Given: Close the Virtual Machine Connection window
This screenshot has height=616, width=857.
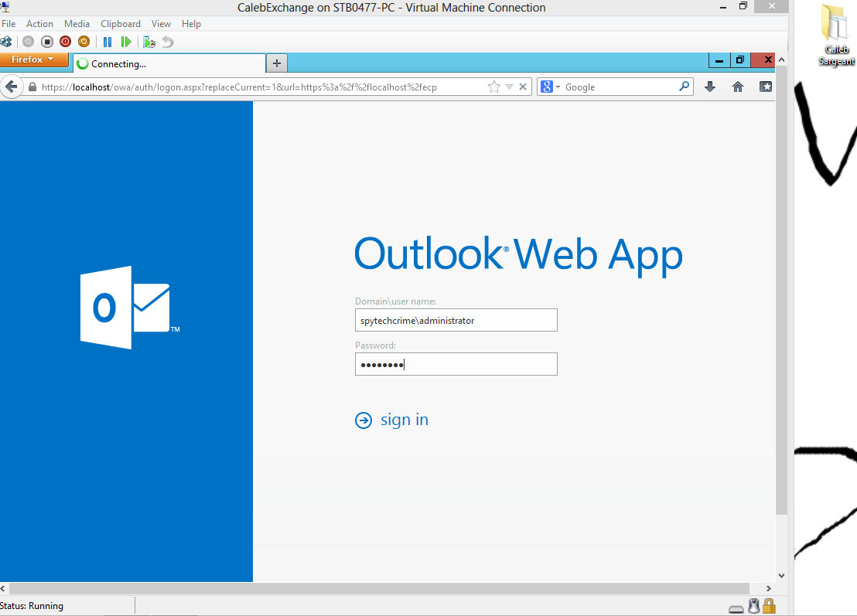Looking at the screenshot, I should [x=771, y=6].
